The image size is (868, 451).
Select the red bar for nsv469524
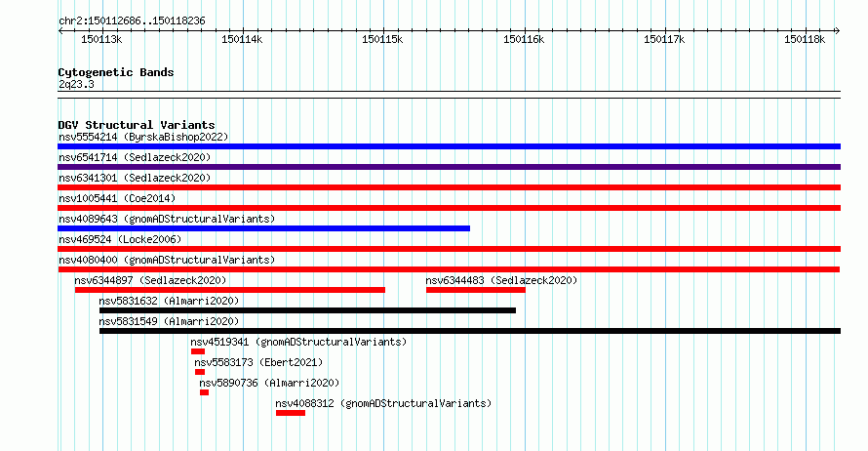449,249
